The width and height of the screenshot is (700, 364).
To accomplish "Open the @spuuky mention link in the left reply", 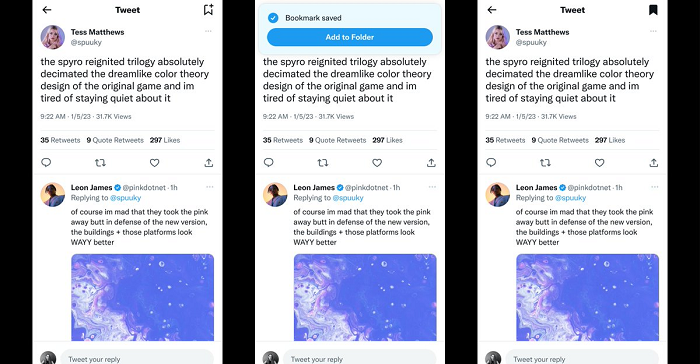I will (125, 198).
